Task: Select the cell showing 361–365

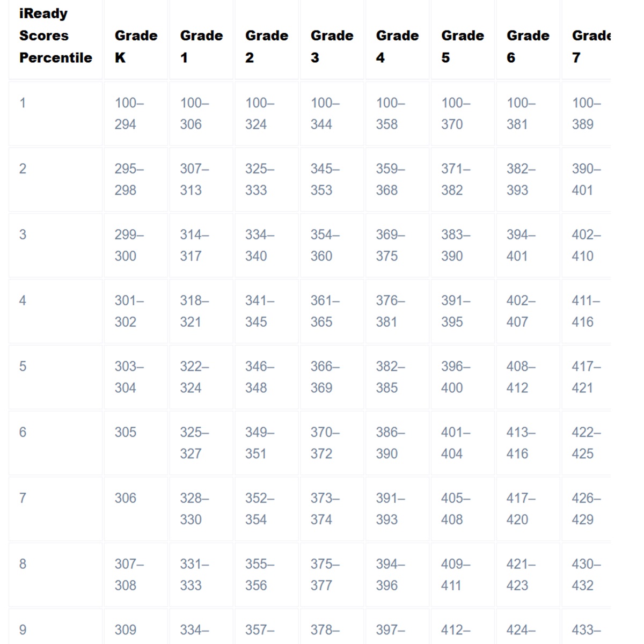Action: click(325, 311)
